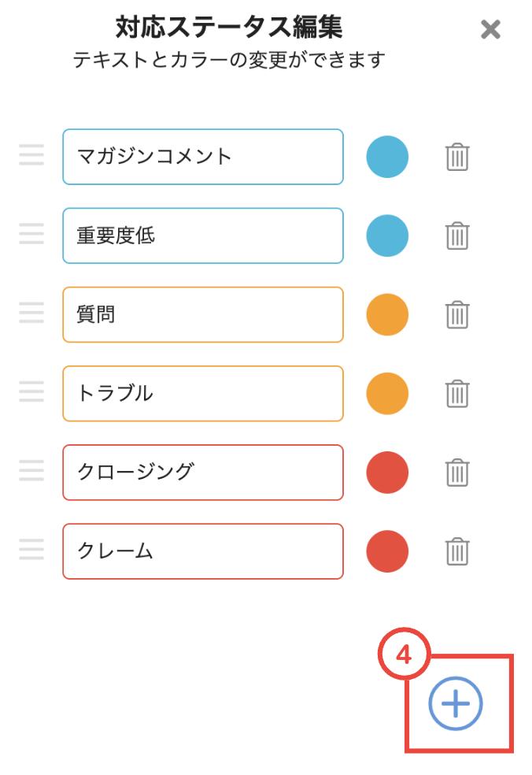Add a new status with plus icon
The image size is (532, 775).
point(456,703)
